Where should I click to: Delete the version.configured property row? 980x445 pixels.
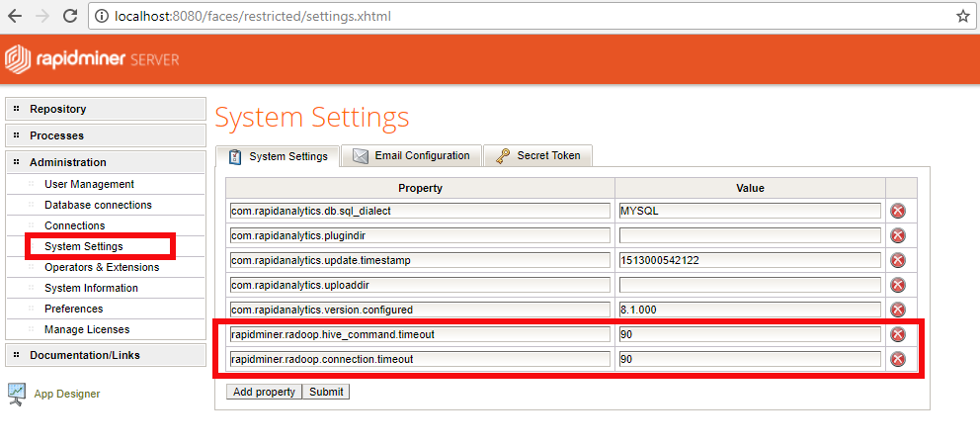[x=898, y=310]
